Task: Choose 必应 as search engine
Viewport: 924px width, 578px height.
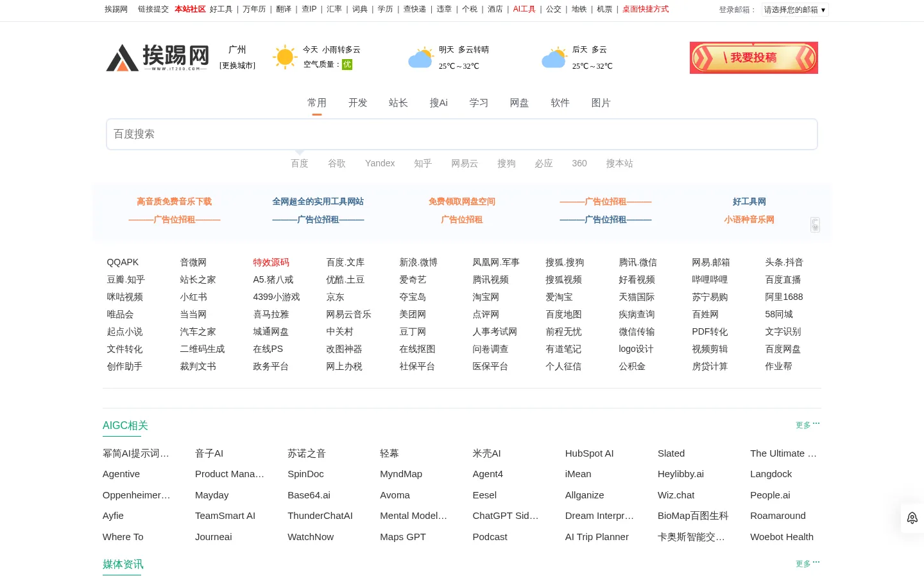Action: (543, 163)
